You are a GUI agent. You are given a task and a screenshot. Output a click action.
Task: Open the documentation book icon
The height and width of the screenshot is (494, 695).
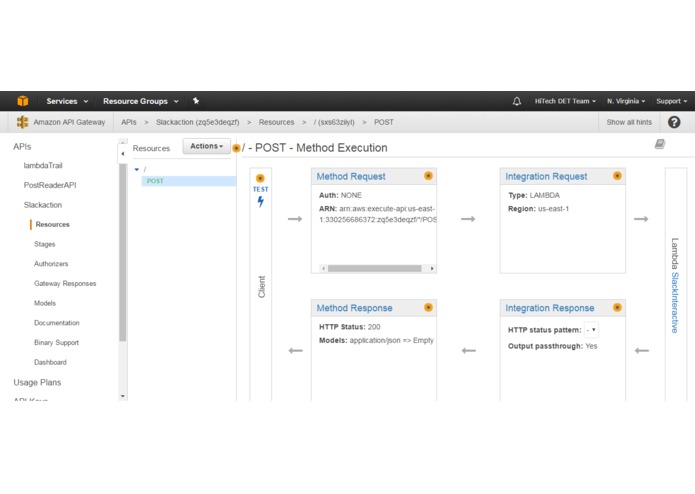(x=660, y=144)
